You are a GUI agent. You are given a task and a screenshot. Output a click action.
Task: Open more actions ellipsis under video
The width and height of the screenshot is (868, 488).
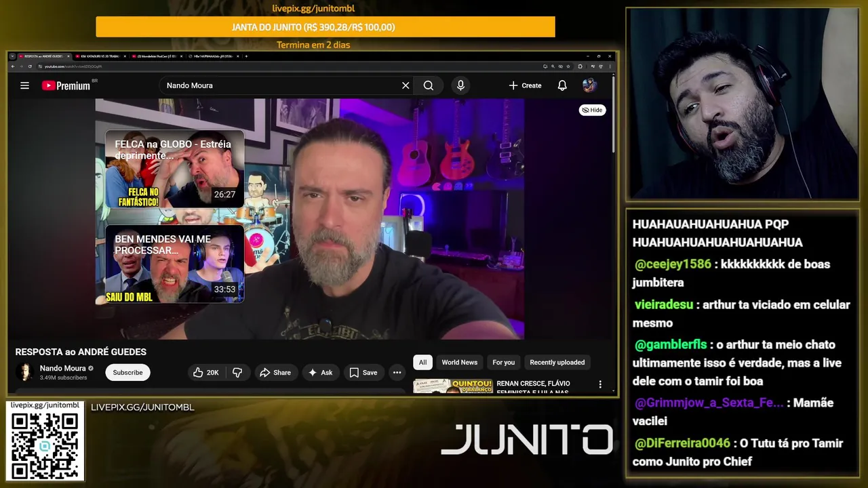(397, 372)
